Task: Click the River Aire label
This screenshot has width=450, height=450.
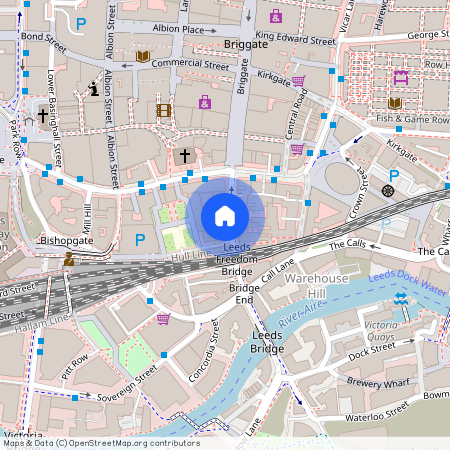Action: [301, 314]
